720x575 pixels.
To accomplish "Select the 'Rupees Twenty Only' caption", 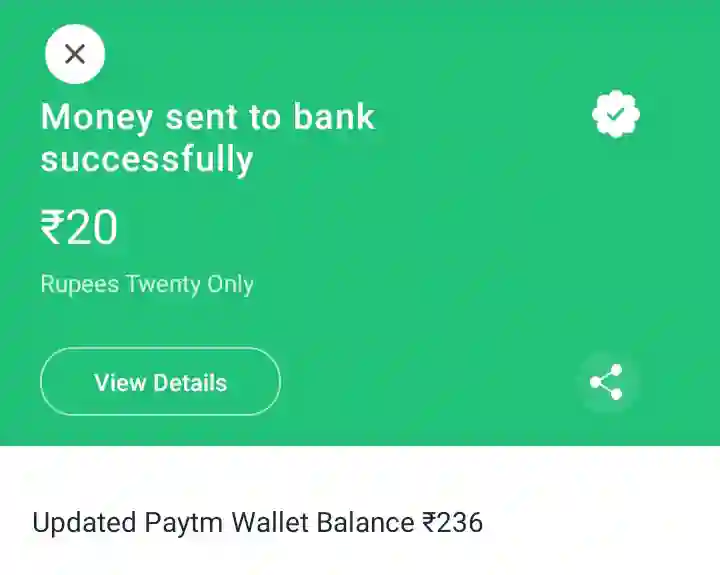I will click(147, 284).
